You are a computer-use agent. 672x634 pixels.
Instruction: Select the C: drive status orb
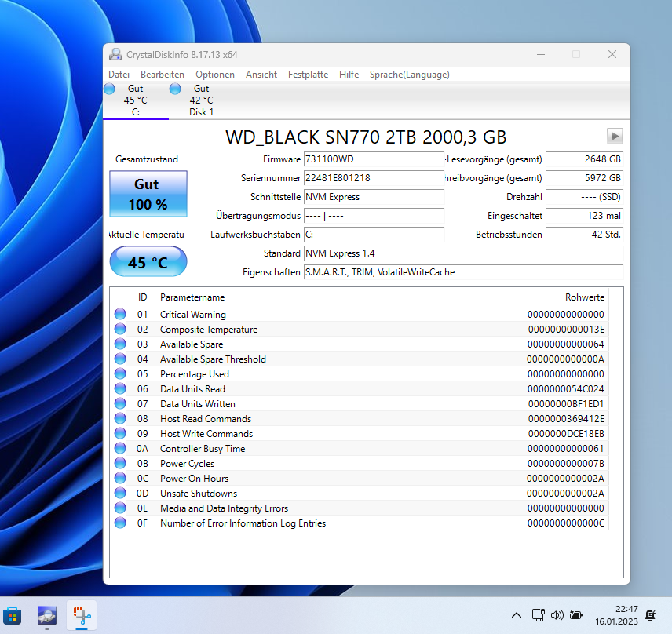click(x=110, y=89)
